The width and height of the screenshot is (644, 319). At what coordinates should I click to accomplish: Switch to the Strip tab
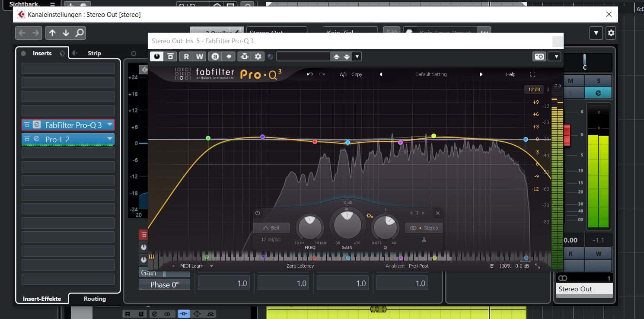94,53
